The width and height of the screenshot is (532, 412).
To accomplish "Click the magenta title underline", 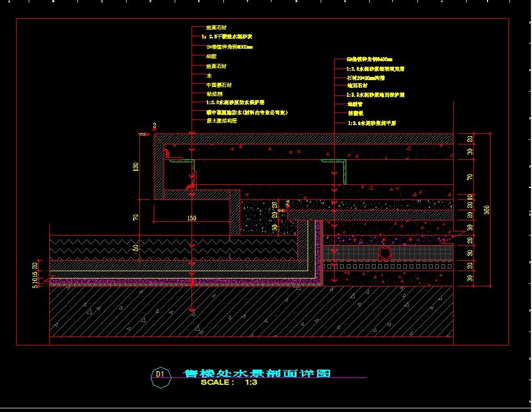I will tap(269, 377).
